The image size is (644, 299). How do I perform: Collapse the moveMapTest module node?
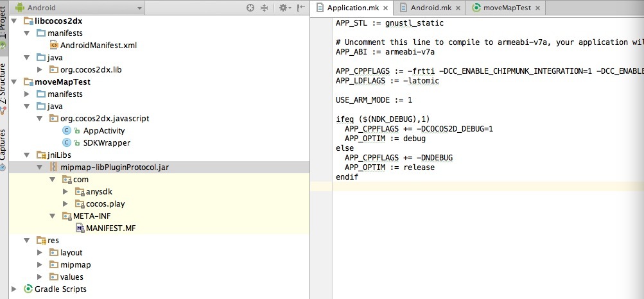(x=14, y=82)
